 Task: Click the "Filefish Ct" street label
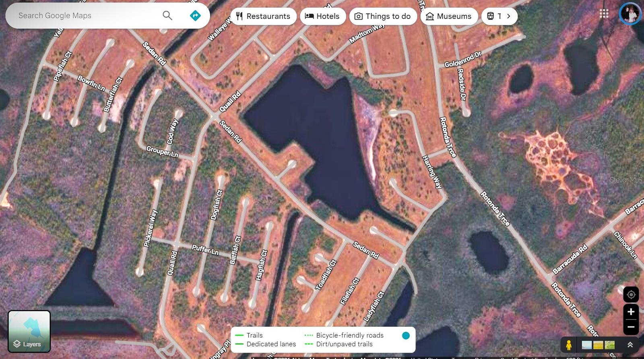[x=349, y=291]
